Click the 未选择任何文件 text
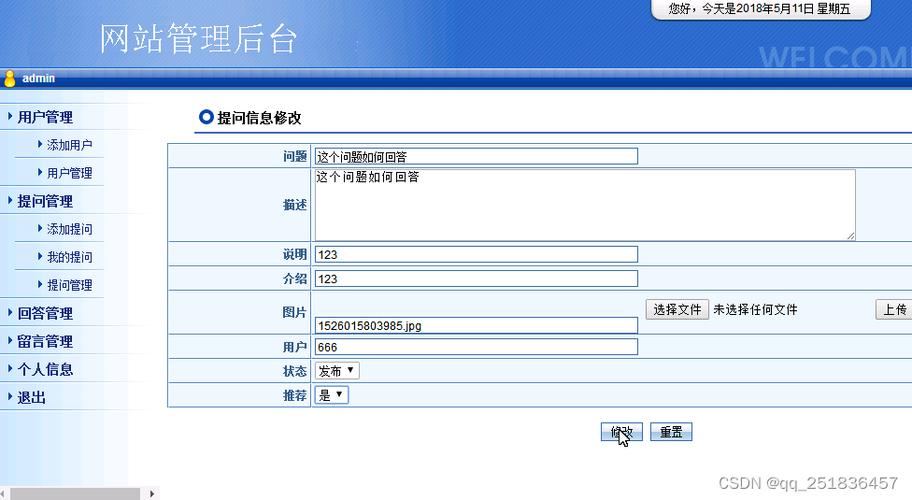Screen dimensions: 912x500 756,310
